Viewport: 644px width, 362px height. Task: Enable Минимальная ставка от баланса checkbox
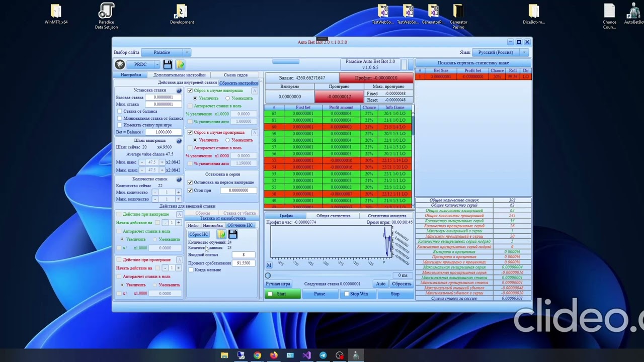click(x=120, y=118)
